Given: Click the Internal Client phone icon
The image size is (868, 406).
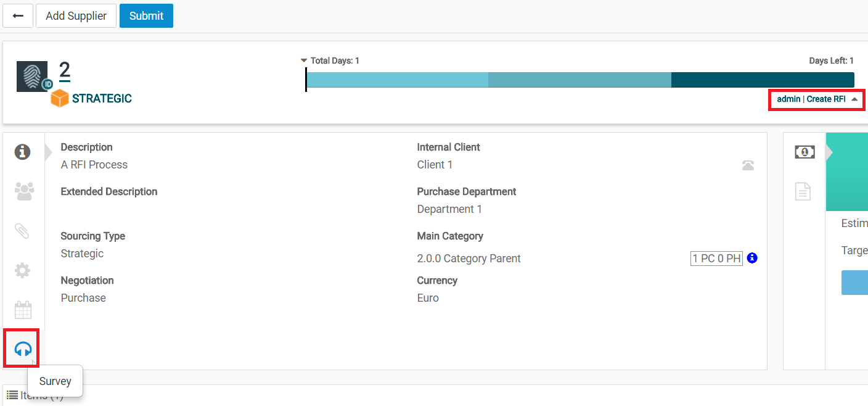Looking at the screenshot, I should click(x=748, y=165).
